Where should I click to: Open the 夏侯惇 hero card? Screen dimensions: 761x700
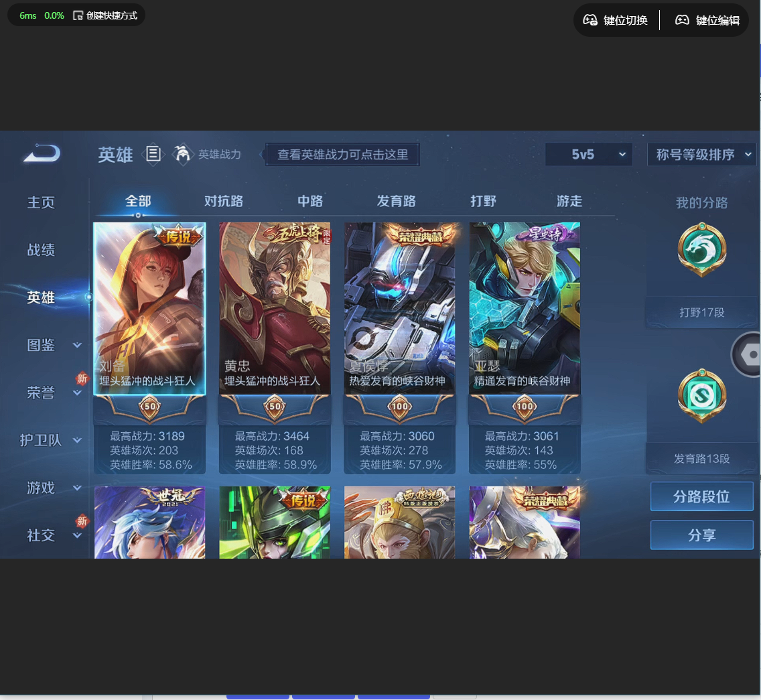399,309
